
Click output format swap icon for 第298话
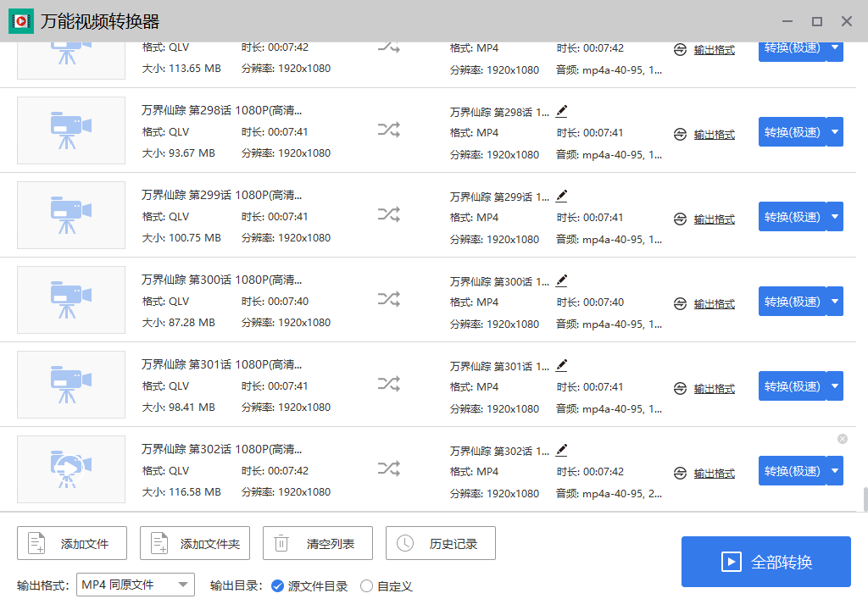681,135
